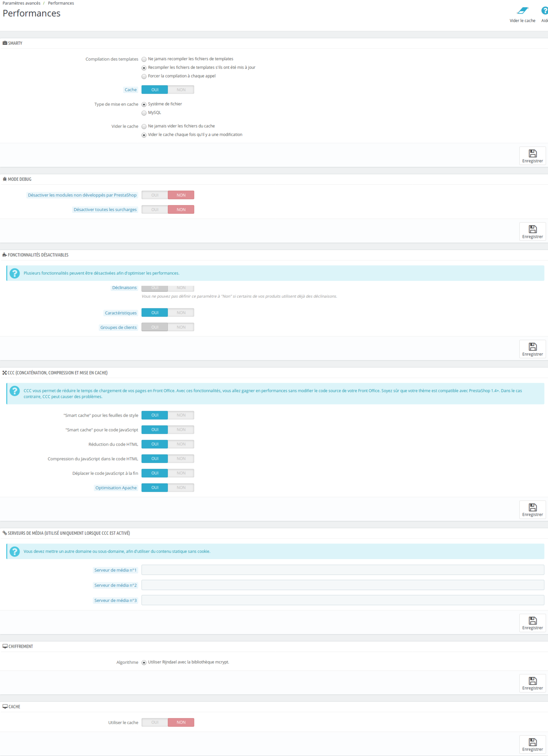This screenshot has height=756, width=548.
Task: Open Paramètres avancés breadcrumb
Action: click(x=21, y=3)
